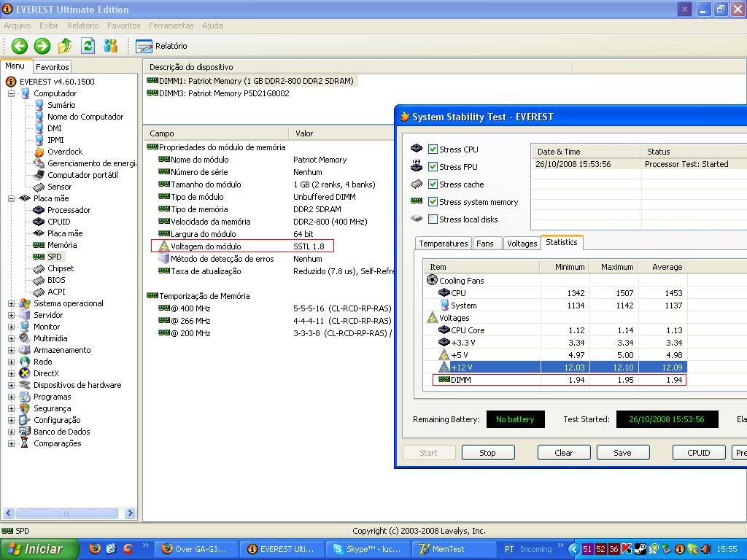
Task: Open Skype from the taskbar
Action: [368, 549]
